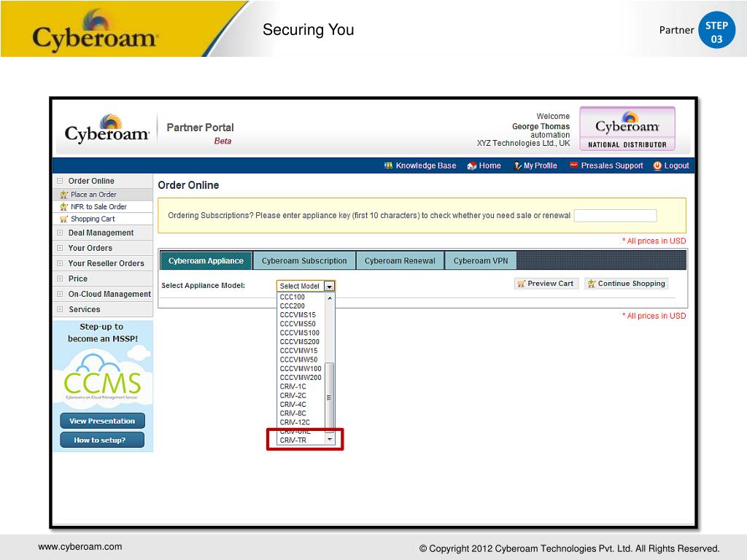Click the NFR to Sale Order icon

coord(64,207)
